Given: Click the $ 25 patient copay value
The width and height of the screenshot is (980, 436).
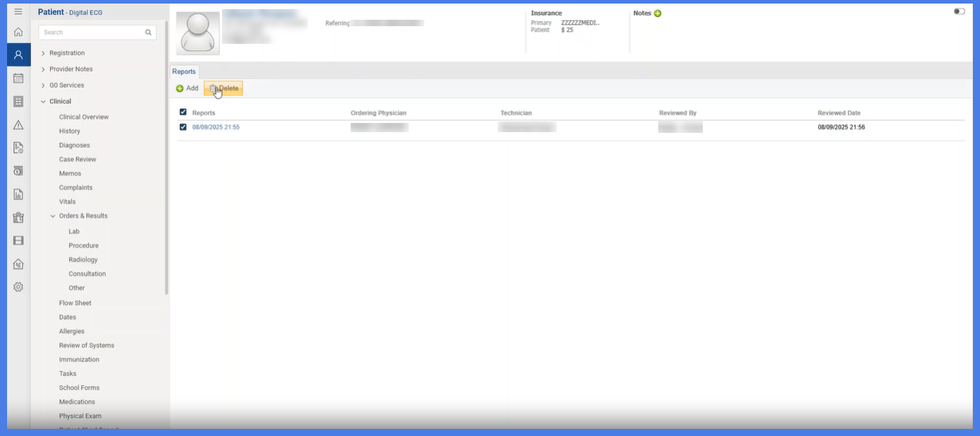Looking at the screenshot, I should tap(567, 30).
